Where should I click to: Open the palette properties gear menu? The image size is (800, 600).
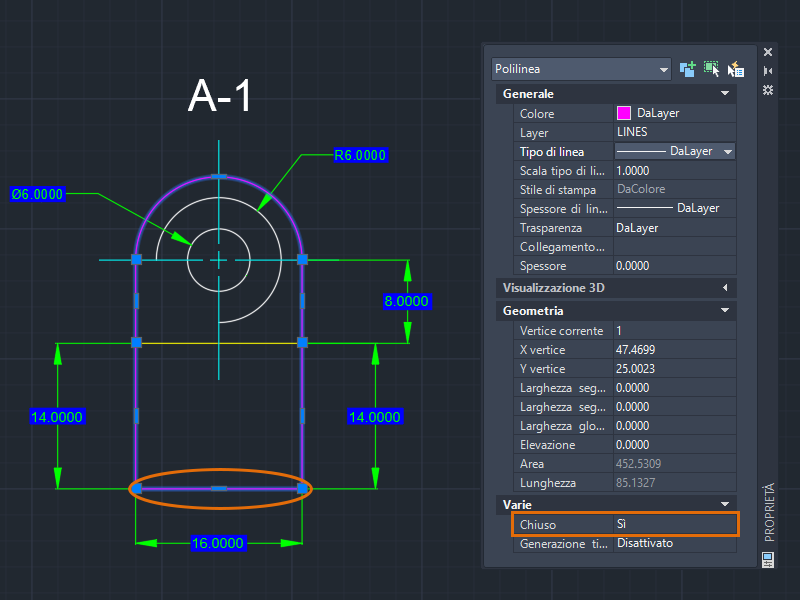tap(768, 90)
